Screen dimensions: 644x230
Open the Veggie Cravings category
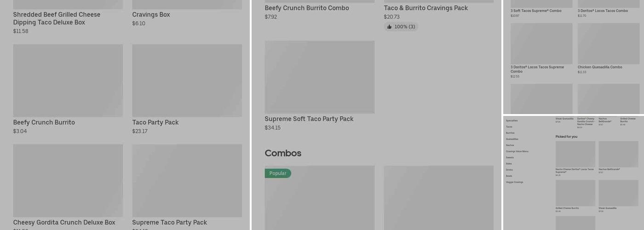[514, 182]
